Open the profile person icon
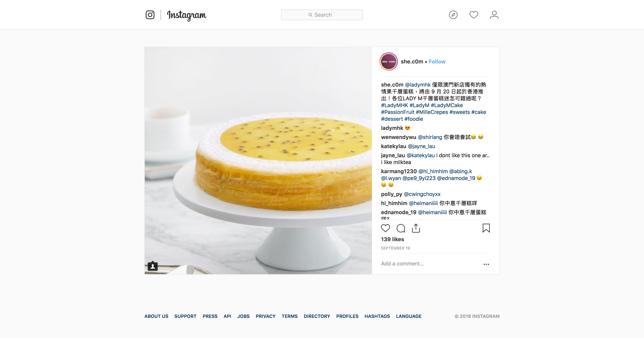644x338 pixels. [494, 15]
